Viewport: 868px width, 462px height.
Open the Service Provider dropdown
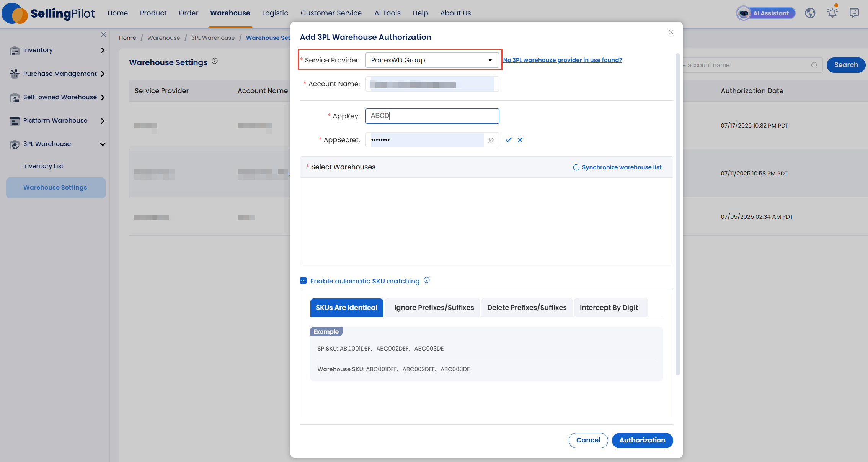[x=432, y=60]
